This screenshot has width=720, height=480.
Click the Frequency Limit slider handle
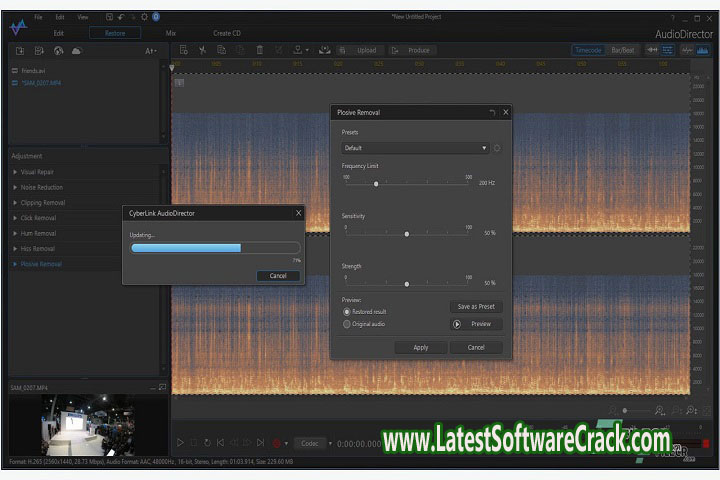(x=376, y=184)
